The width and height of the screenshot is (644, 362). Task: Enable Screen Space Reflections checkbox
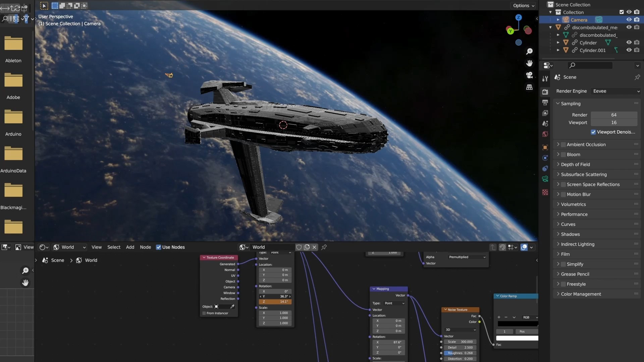pos(563,184)
